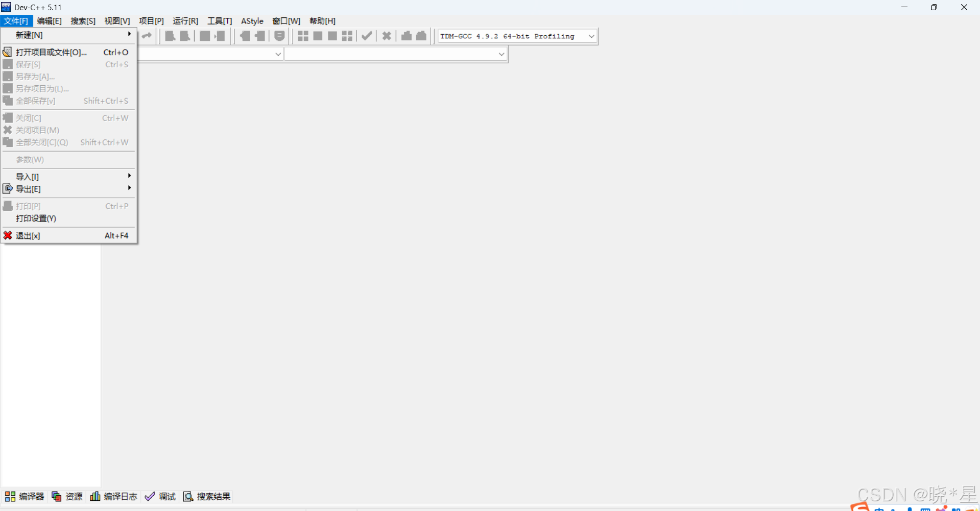Choose 打开项目或文件[O]... from the File menu
Viewport: 980px width, 511px height.
(x=69, y=52)
